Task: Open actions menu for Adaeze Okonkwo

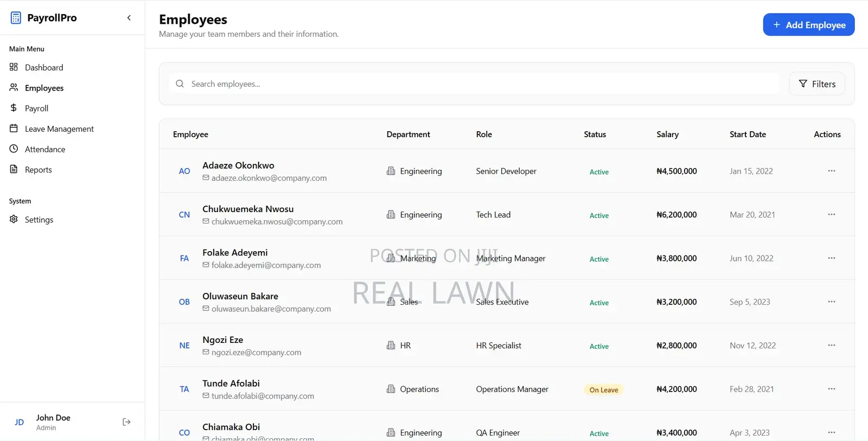Action: pyautogui.click(x=831, y=171)
